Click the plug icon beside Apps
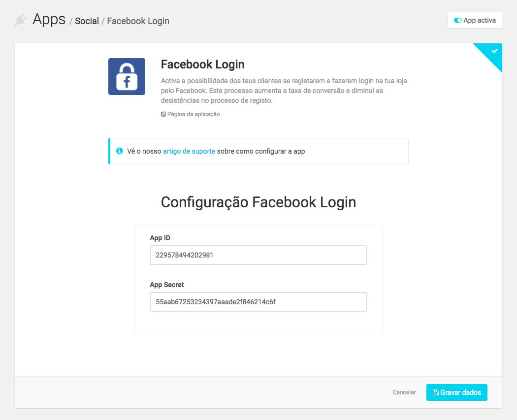Image resolution: width=517 pixels, height=420 pixels. point(21,20)
